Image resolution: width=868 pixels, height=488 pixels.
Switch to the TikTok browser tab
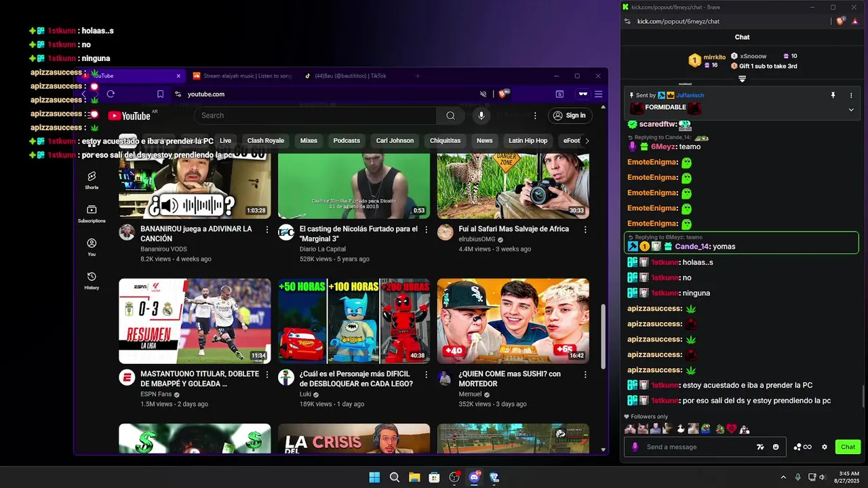coord(351,76)
